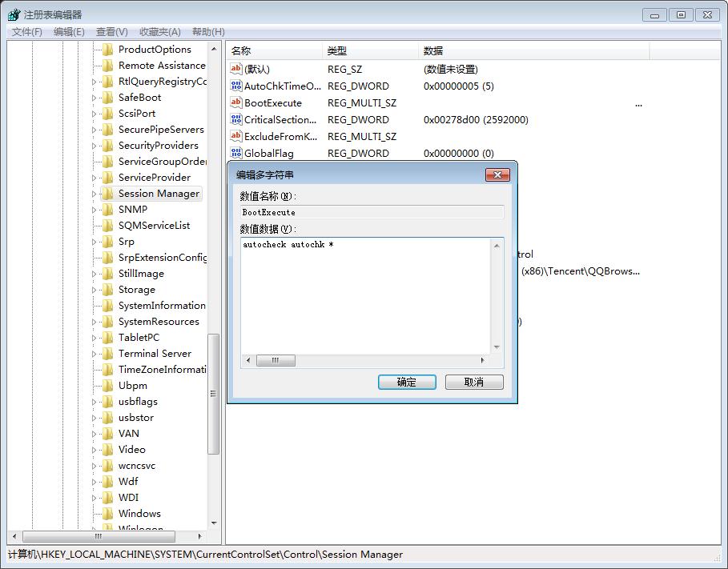Open the 文件(F) menu
The height and width of the screenshot is (569, 728).
(x=27, y=32)
